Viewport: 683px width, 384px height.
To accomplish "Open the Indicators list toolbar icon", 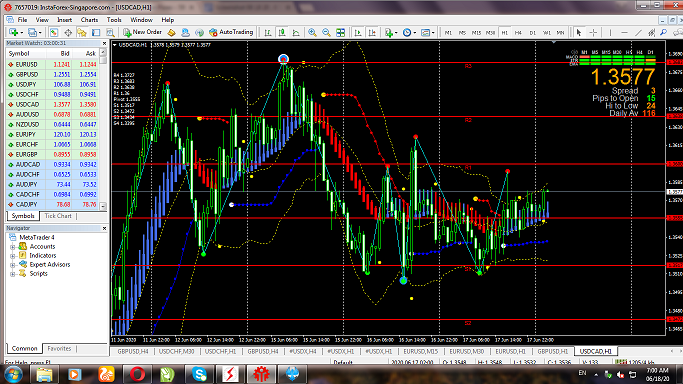I will [x=389, y=32].
